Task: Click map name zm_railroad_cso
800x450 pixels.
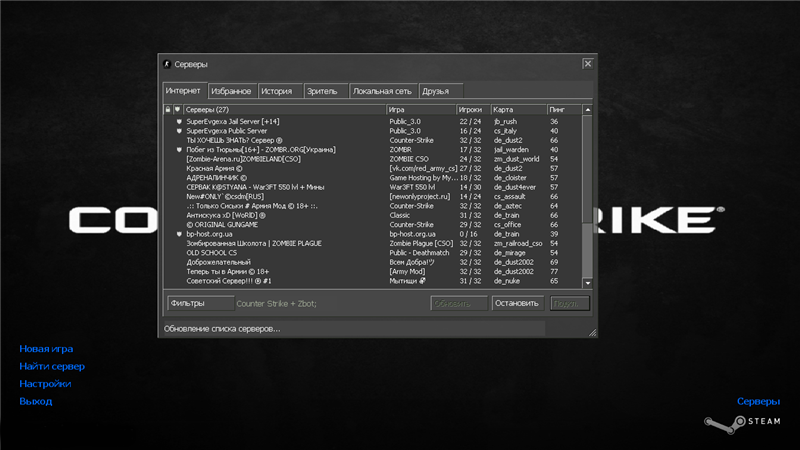Action: pos(518,243)
